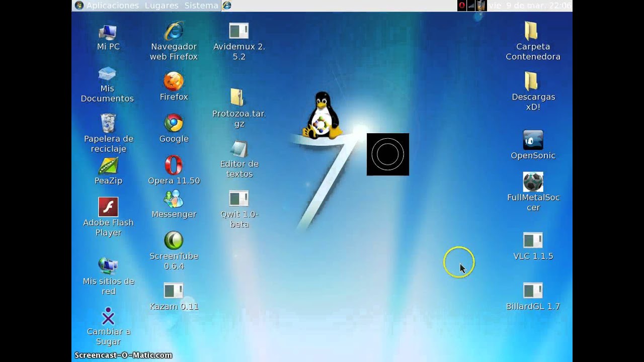This screenshot has height=362, width=644.
Task: Click the browser launcher in top panel
Action: (227, 6)
